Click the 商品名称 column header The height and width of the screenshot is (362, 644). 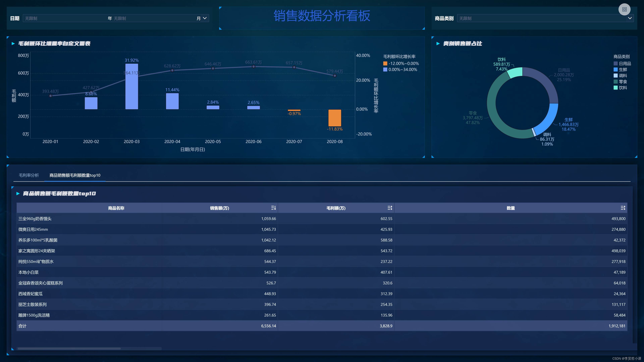(x=116, y=208)
